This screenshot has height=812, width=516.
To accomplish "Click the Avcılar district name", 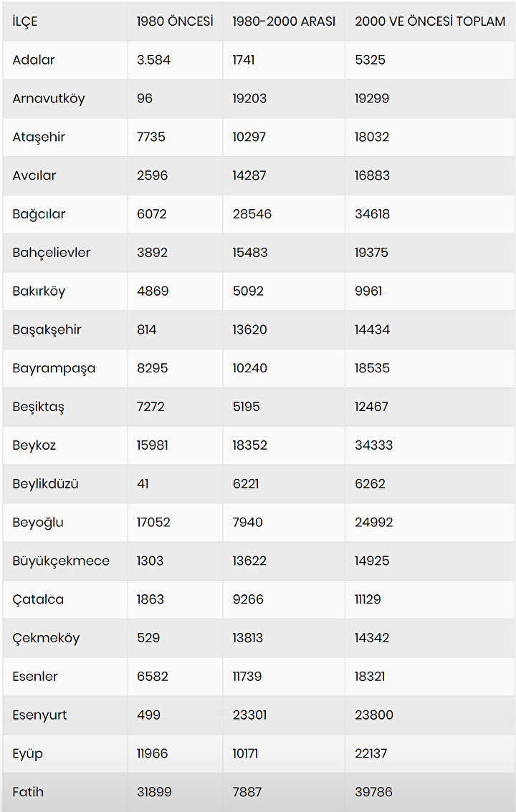I will click(x=34, y=176).
